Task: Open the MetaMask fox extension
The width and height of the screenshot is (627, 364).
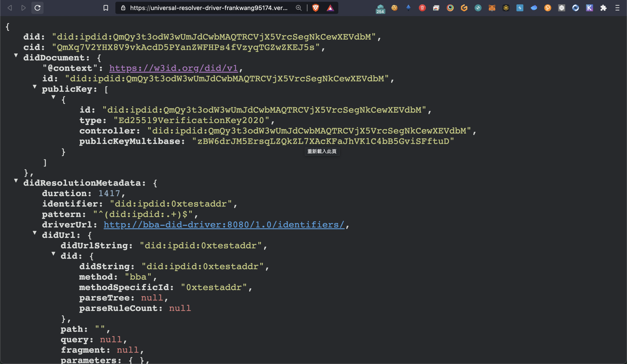Action: pyautogui.click(x=492, y=8)
